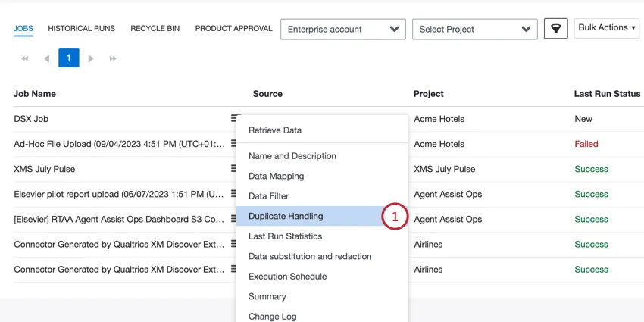The width and height of the screenshot is (644, 322).
Task: Go to previous page arrow
Action: (47, 58)
